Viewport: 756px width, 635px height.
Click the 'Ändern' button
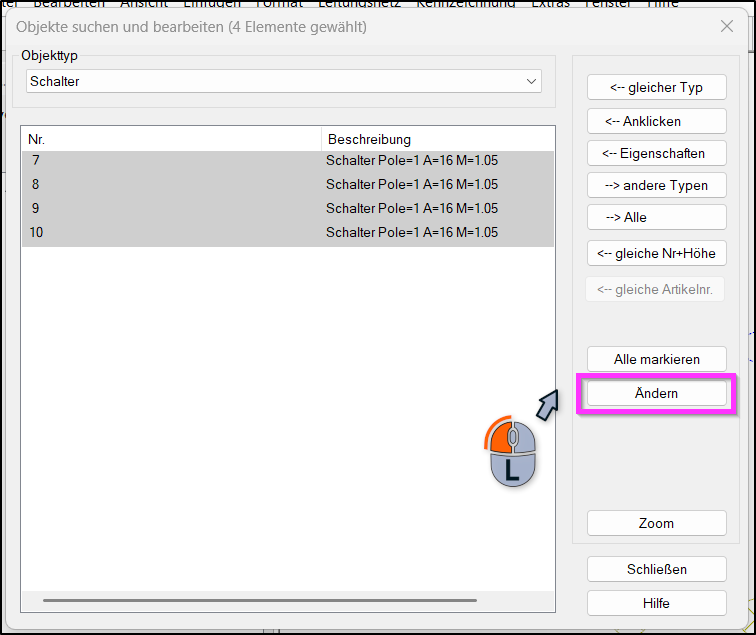pos(656,393)
